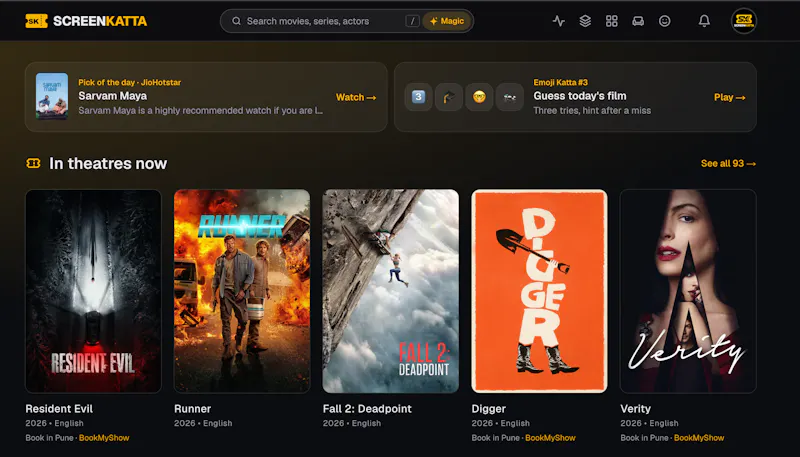Screen dimensions: 800x457
Task: Click the graduation cap emoji tile
Action: pyautogui.click(x=448, y=97)
